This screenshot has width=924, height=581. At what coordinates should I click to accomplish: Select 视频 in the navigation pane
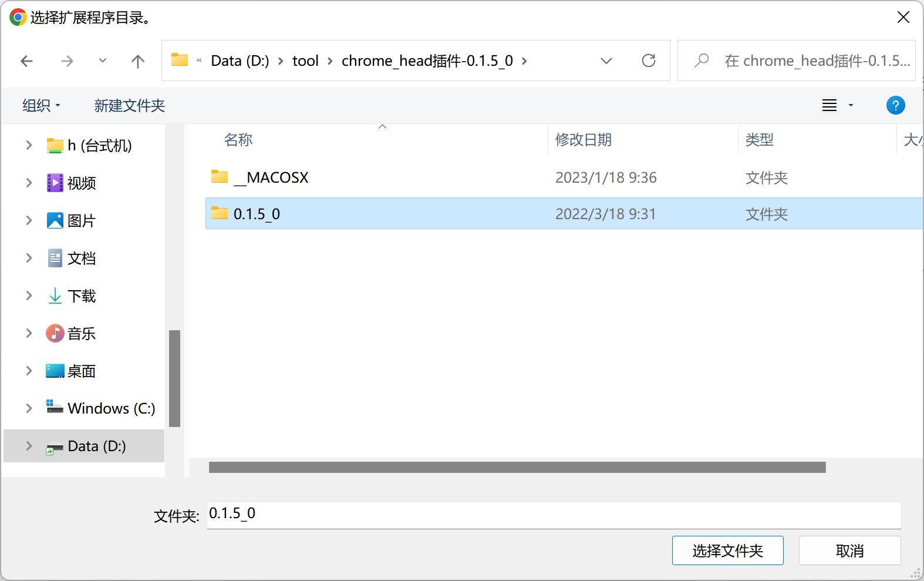(x=71, y=183)
